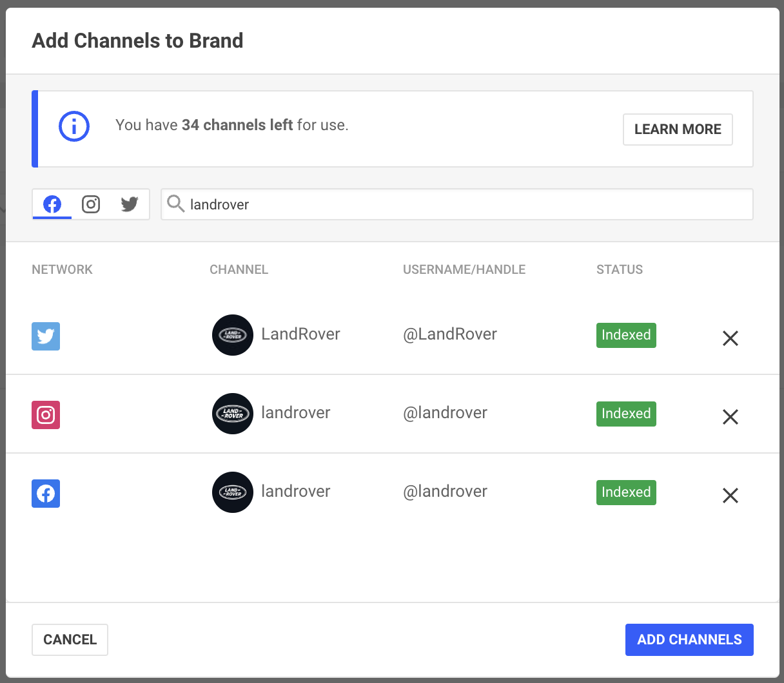This screenshot has height=683, width=784.
Task: Remove the Facebook landrover channel
Action: point(730,495)
